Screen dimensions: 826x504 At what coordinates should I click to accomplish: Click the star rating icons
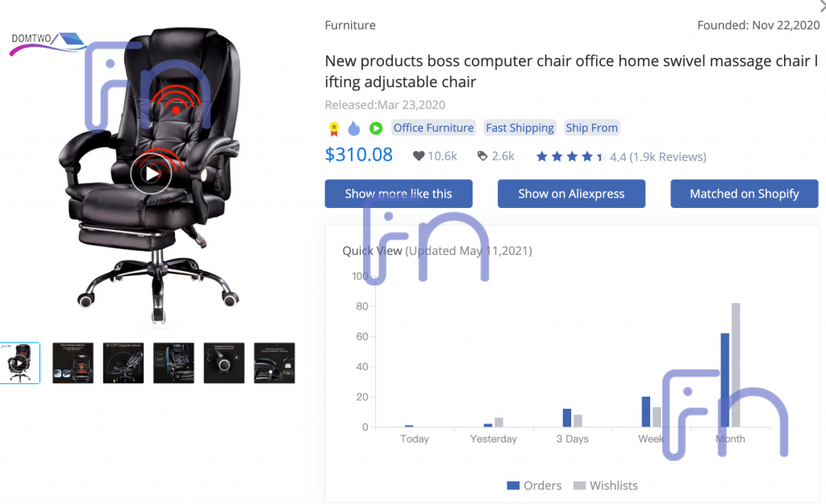point(570,156)
